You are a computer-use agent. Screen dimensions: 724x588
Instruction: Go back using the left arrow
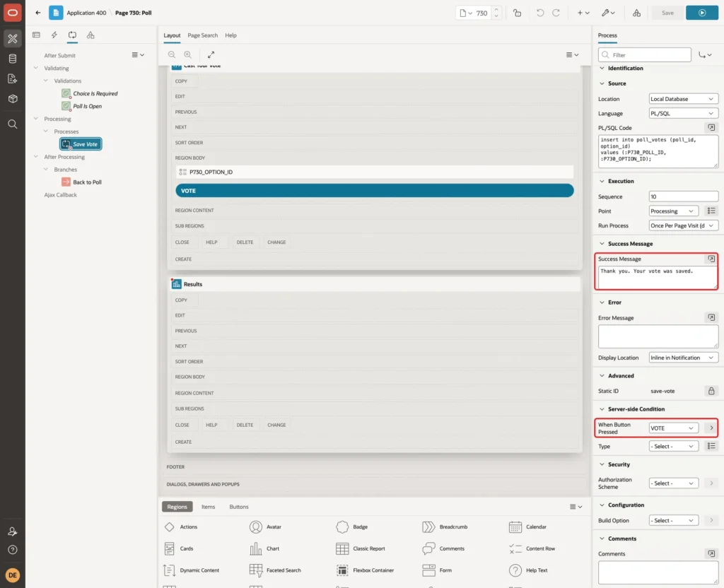pos(38,13)
